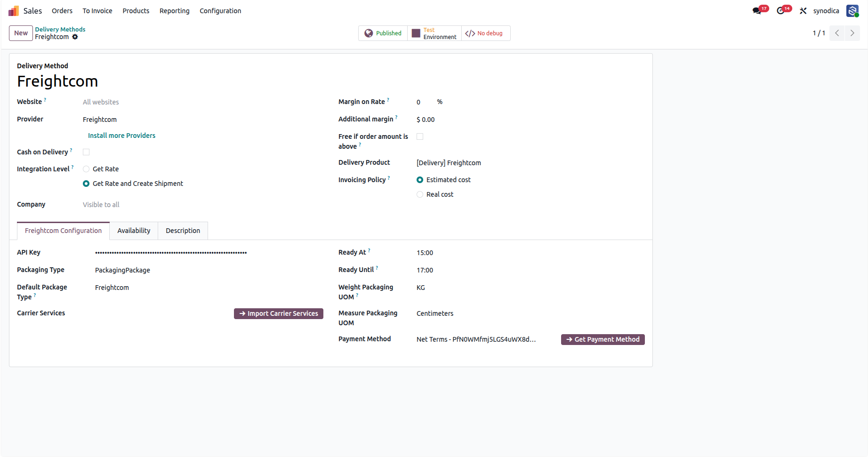Open Default Package Type dropdown
Image resolution: width=868 pixels, height=457 pixels.
[209, 288]
